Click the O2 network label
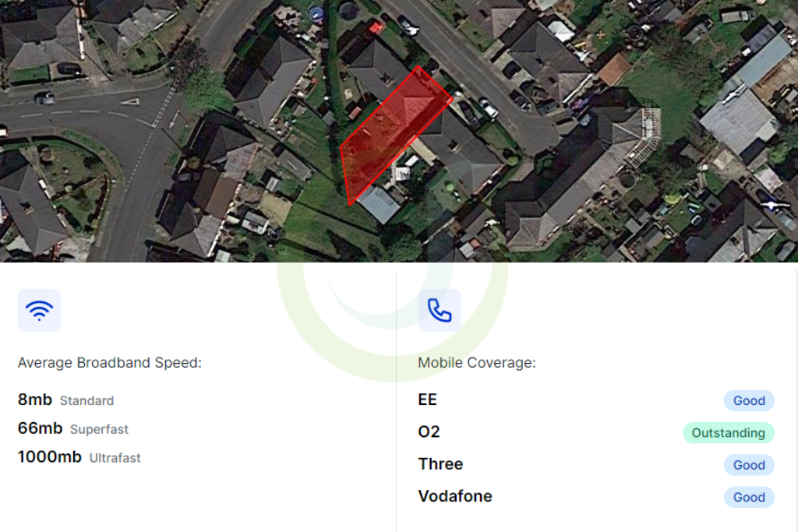 tap(429, 432)
